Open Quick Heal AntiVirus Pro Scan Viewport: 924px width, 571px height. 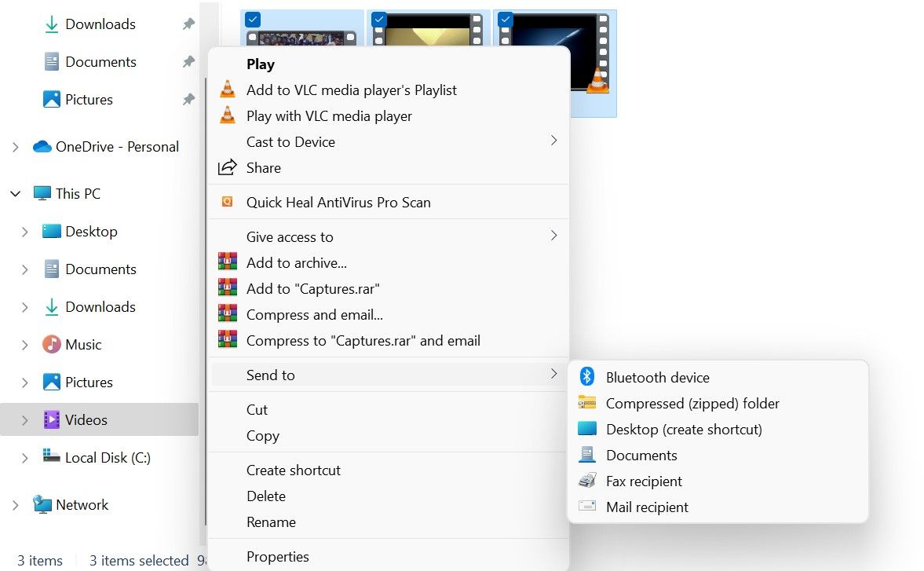point(339,202)
